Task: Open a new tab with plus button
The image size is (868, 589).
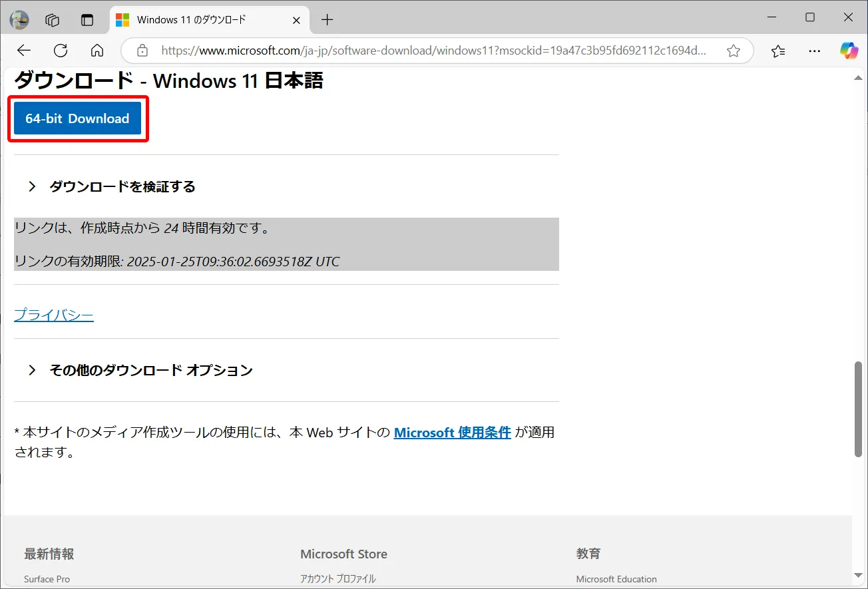Action: 327,20
